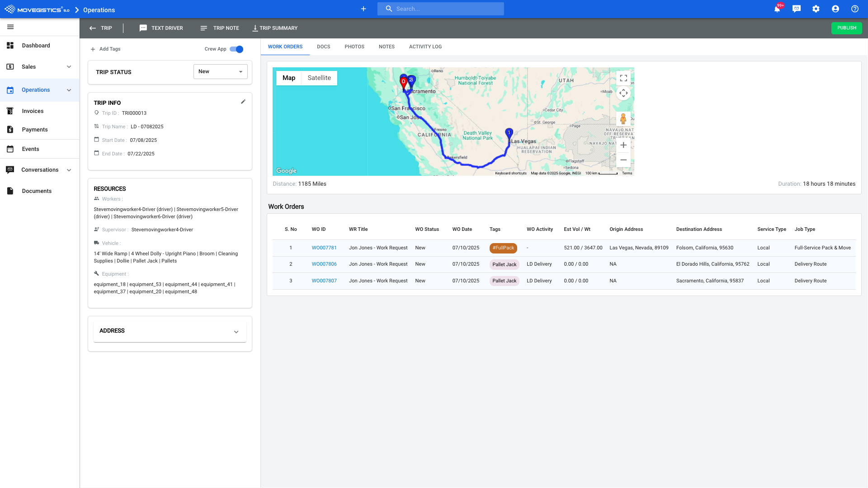Zoom in on the map
868x488 pixels.
(x=623, y=145)
